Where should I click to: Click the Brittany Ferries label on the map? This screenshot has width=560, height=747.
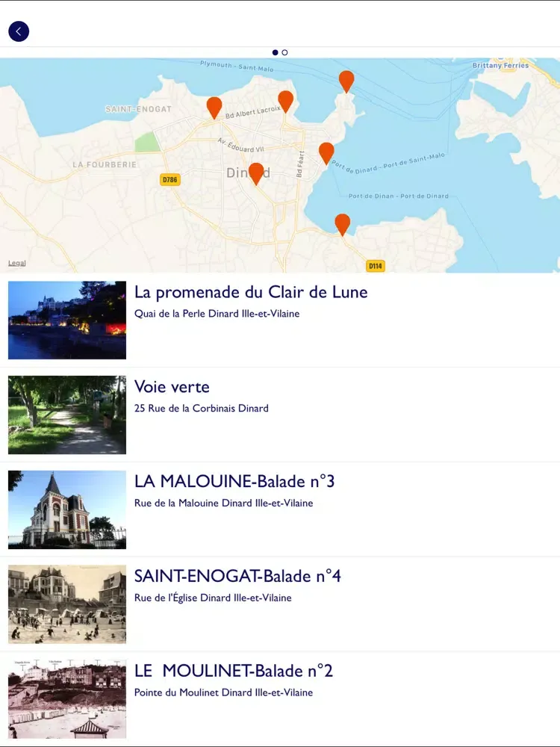tap(500, 65)
